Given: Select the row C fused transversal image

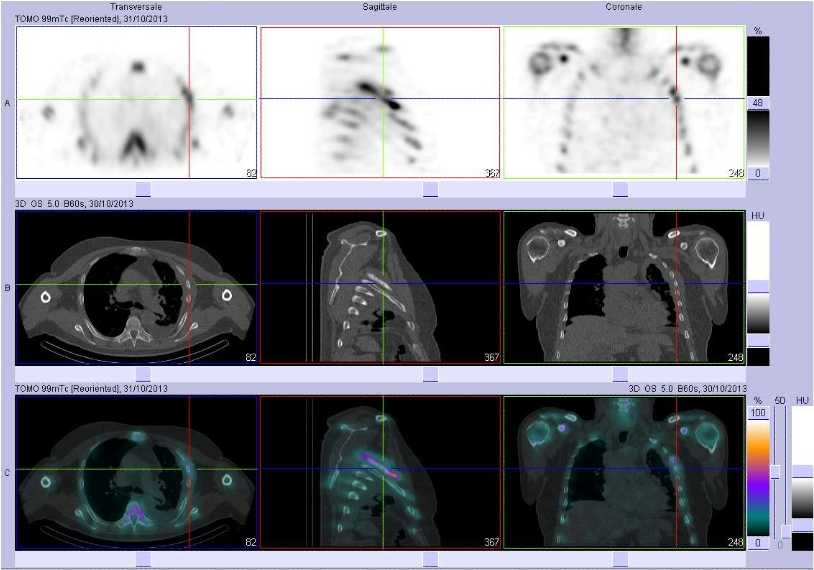Looking at the screenshot, I should [x=137, y=472].
